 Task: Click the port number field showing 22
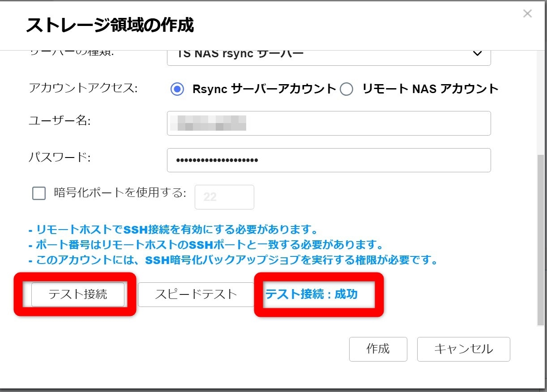point(224,197)
